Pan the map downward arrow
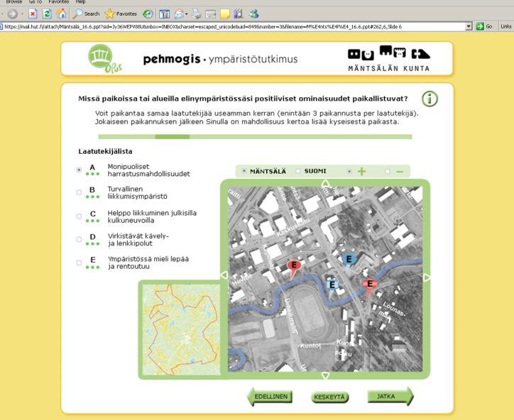Screen dimensions: 514x420 325,375
